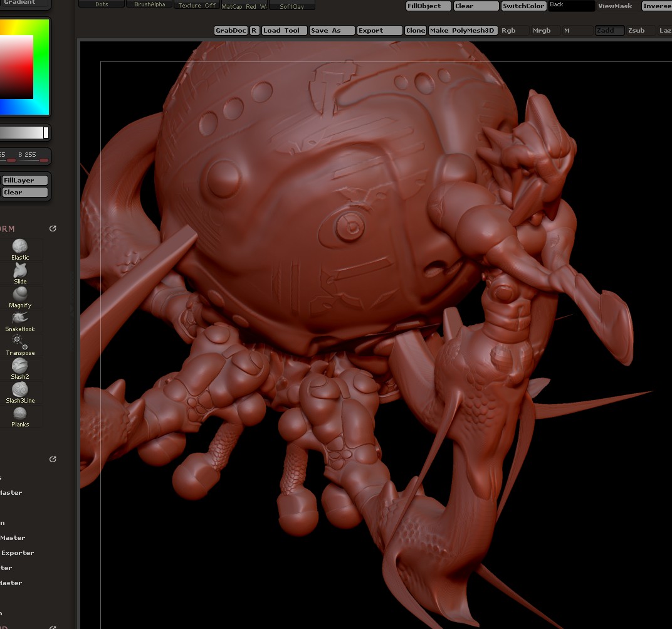This screenshot has width=672, height=629.
Task: Click the Export button
Action: (380, 31)
